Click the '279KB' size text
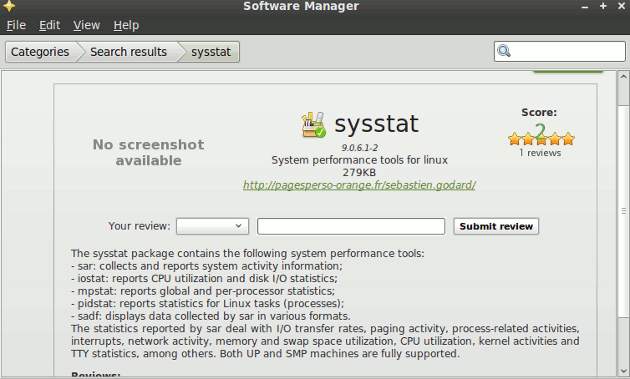This screenshot has width=630, height=379. click(359, 172)
